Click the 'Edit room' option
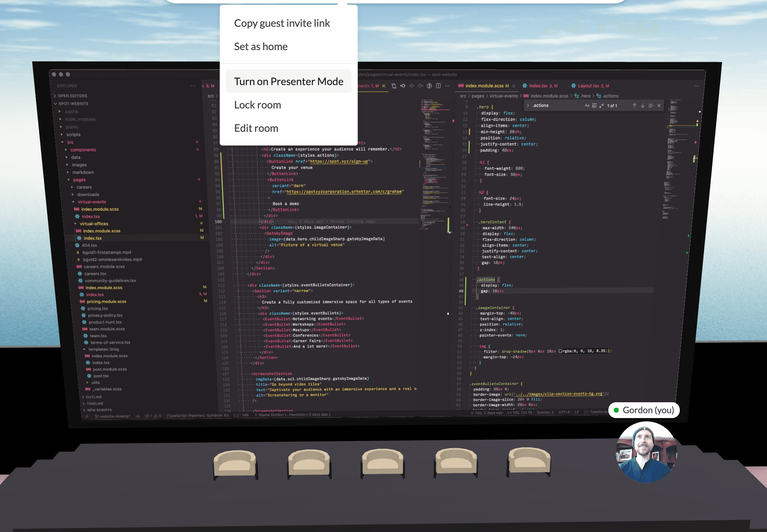The width and height of the screenshot is (767, 532). pos(255,128)
